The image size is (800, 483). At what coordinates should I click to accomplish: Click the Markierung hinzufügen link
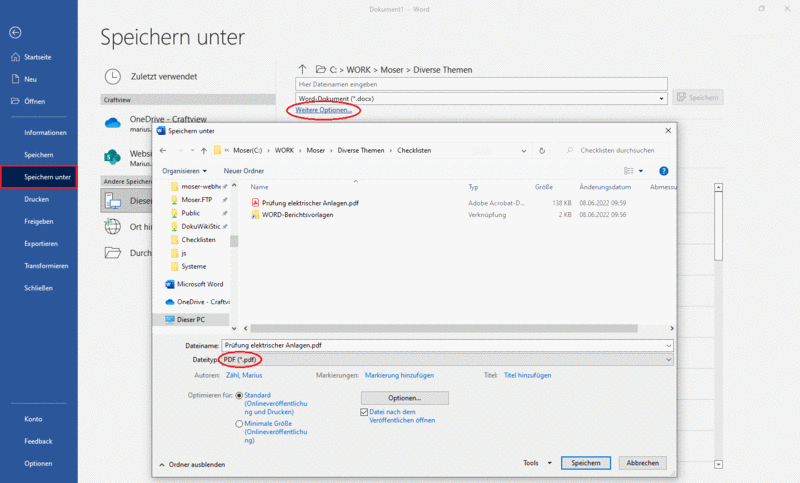(x=399, y=375)
